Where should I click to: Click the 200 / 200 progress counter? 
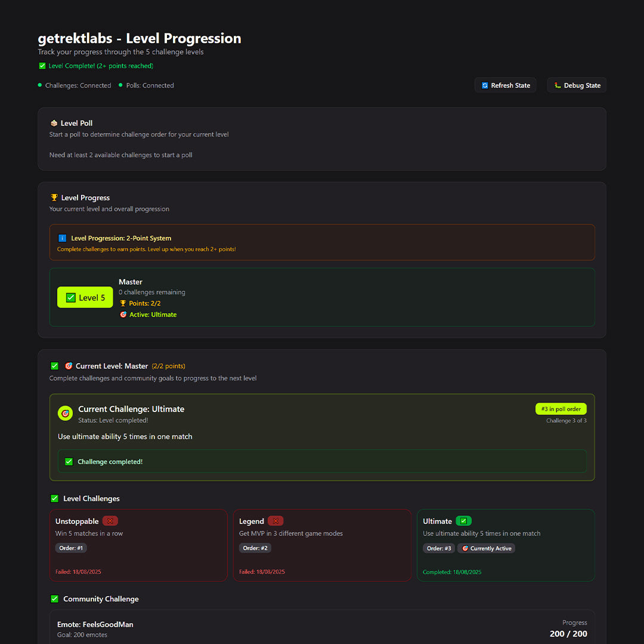(x=568, y=634)
